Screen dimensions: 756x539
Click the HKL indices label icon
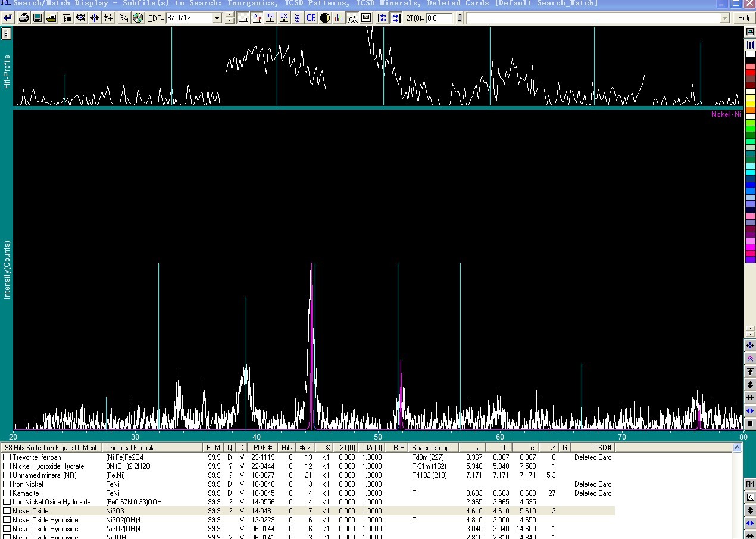point(271,18)
